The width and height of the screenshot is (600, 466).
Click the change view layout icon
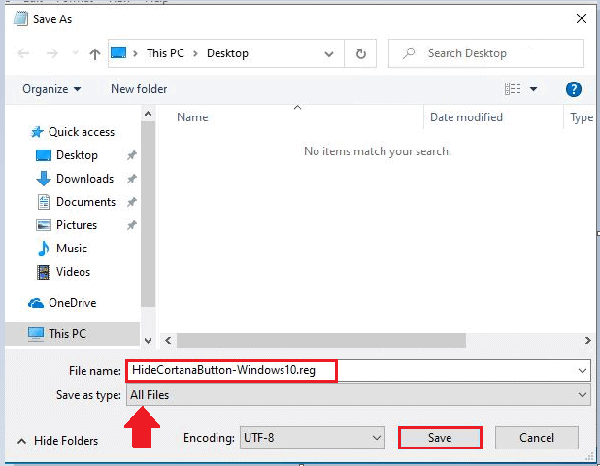pyautogui.click(x=514, y=89)
